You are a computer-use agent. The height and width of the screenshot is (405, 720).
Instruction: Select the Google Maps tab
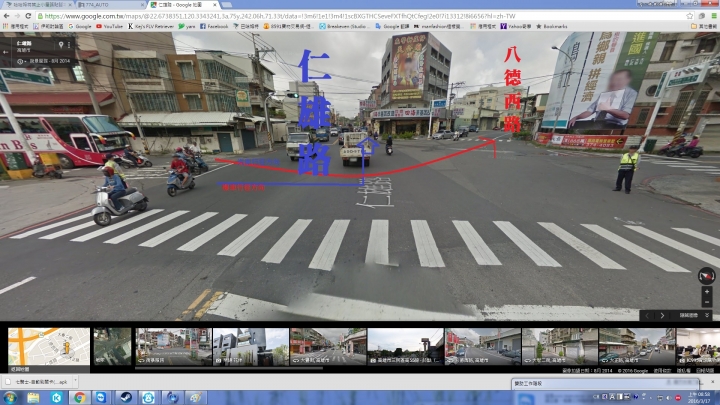pyautogui.click(x=184, y=5)
